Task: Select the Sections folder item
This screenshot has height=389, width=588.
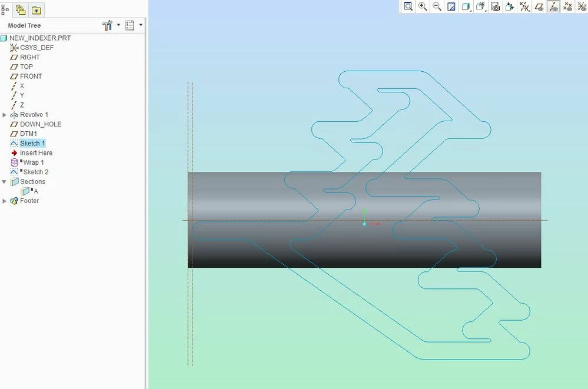Action: (32, 182)
